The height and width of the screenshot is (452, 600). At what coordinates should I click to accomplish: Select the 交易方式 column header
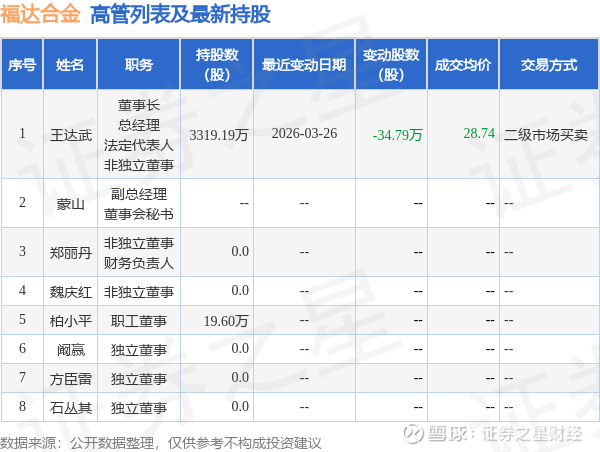pyautogui.click(x=549, y=64)
